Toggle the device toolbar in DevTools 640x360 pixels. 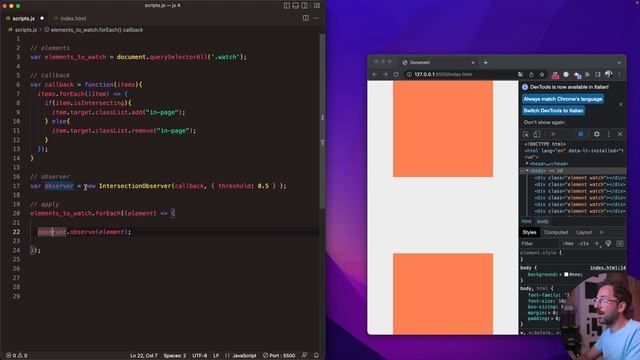tap(537, 134)
